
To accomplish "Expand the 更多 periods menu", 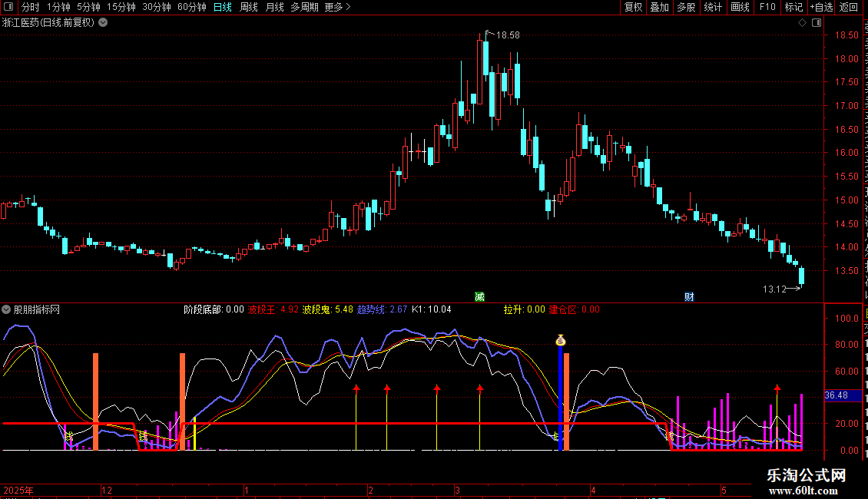I will (337, 7).
